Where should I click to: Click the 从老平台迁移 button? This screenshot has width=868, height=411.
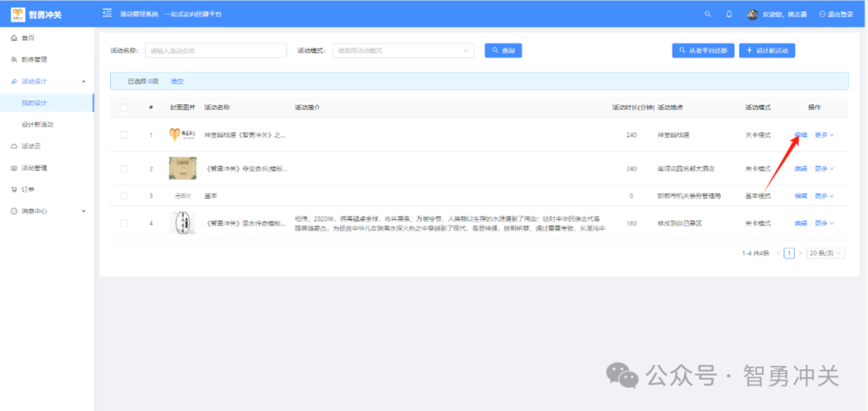[x=703, y=51]
